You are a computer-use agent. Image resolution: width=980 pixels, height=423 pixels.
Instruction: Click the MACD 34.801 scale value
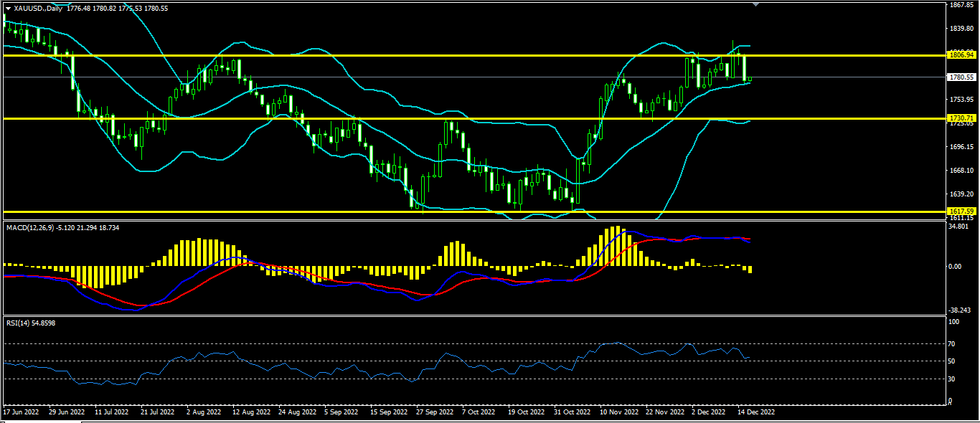pyautogui.click(x=958, y=227)
